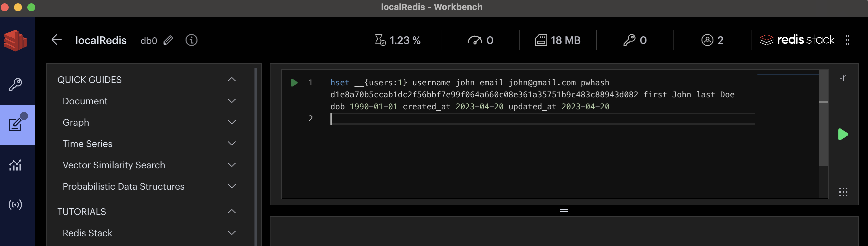Viewport: 868px width, 246px height.
Task: Select the Workbench edit icon in the sidebar
Action: tap(15, 125)
